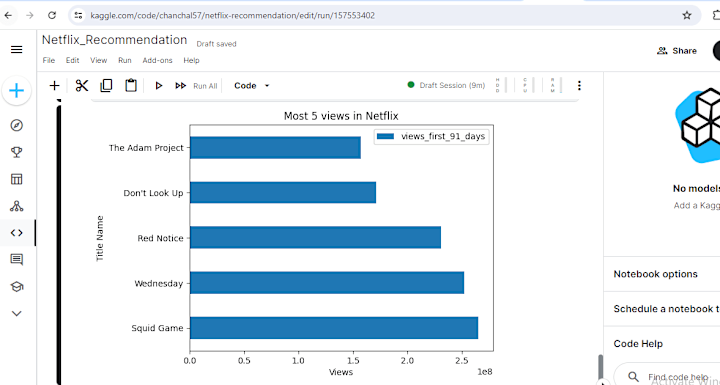720x385 pixels.
Task: Open the Datasets table icon
Action: click(17, 179)
